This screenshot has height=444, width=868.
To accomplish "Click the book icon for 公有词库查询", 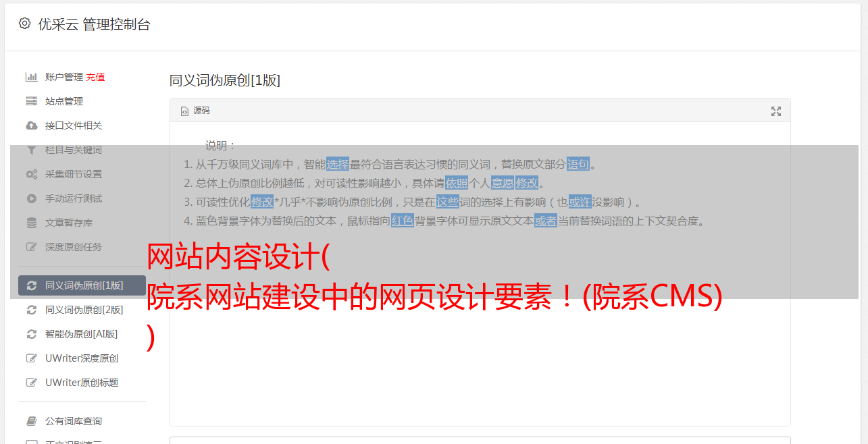I will [x=31, y=421].
